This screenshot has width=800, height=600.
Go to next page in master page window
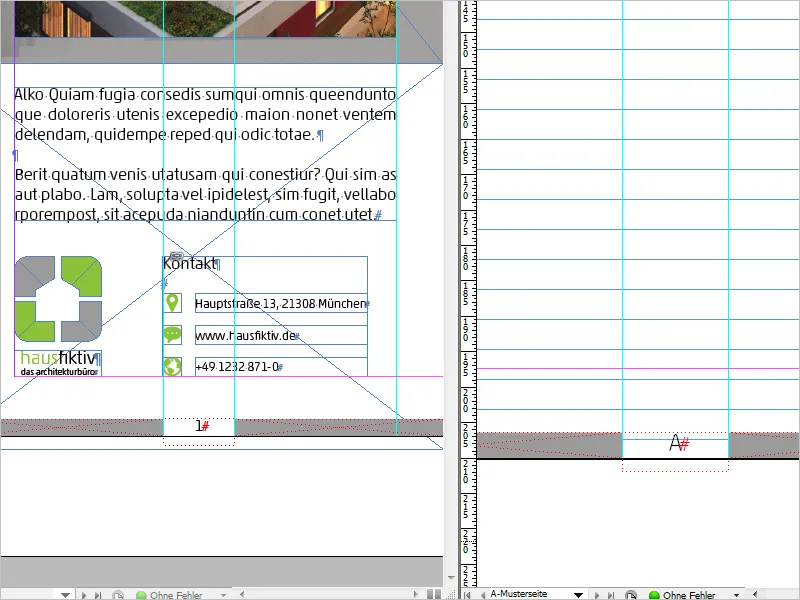point(597,595)
